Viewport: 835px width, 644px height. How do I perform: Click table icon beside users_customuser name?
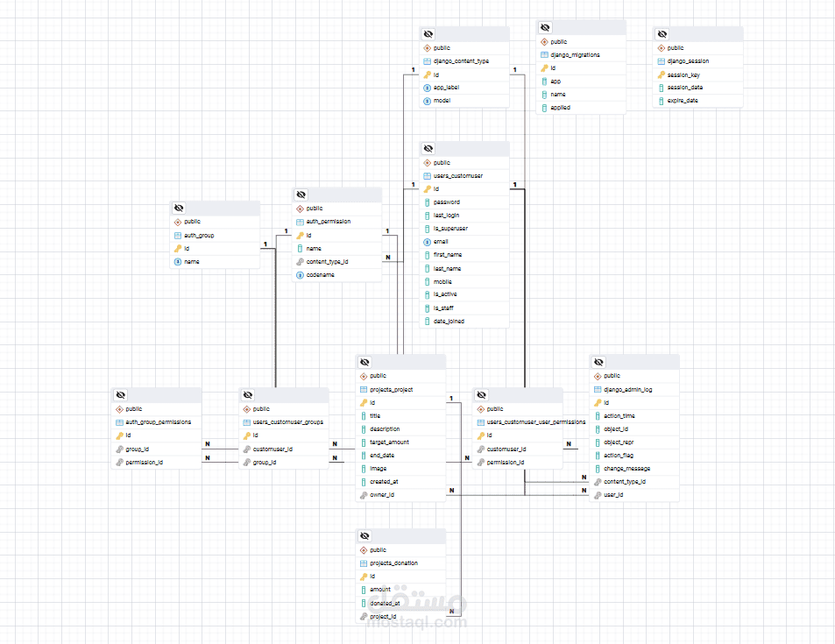[x=427, y=176]
